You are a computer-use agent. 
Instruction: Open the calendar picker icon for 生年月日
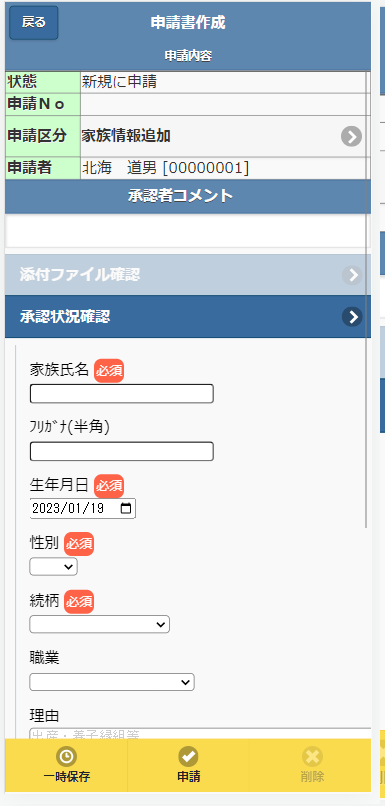coord(125,508)
